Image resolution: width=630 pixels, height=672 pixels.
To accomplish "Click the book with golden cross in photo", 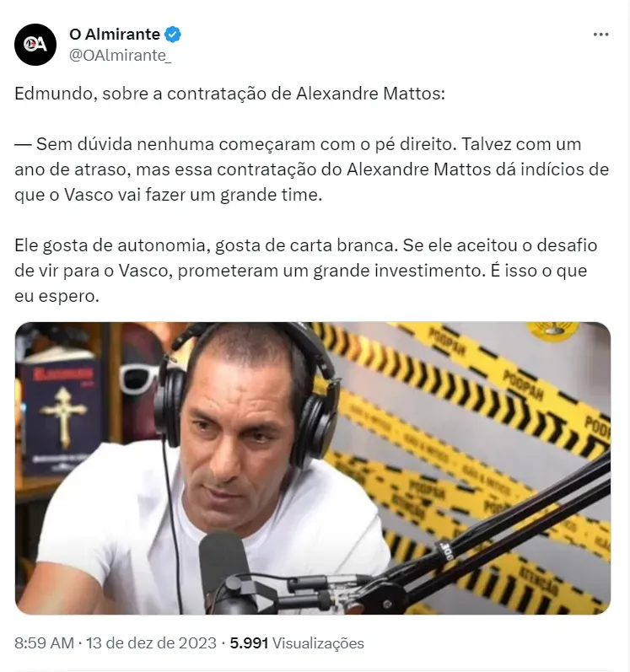I will tap(59, 416).
